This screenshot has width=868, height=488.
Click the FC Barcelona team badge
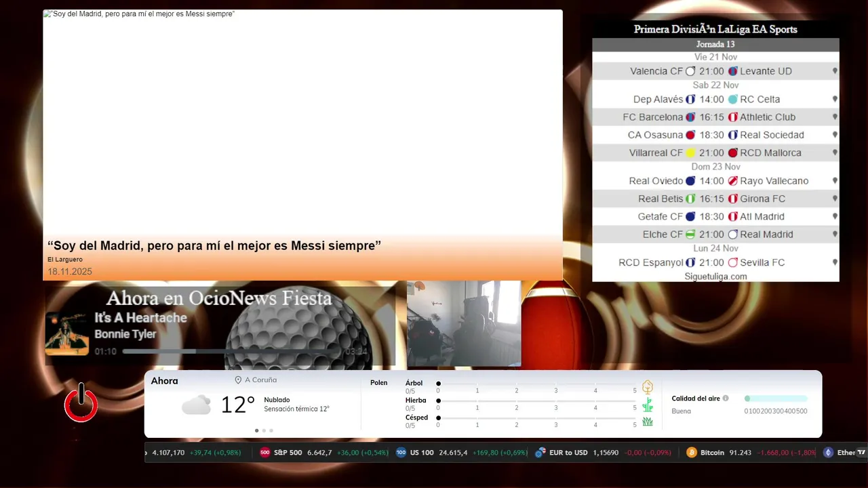(x=690, y=117)
